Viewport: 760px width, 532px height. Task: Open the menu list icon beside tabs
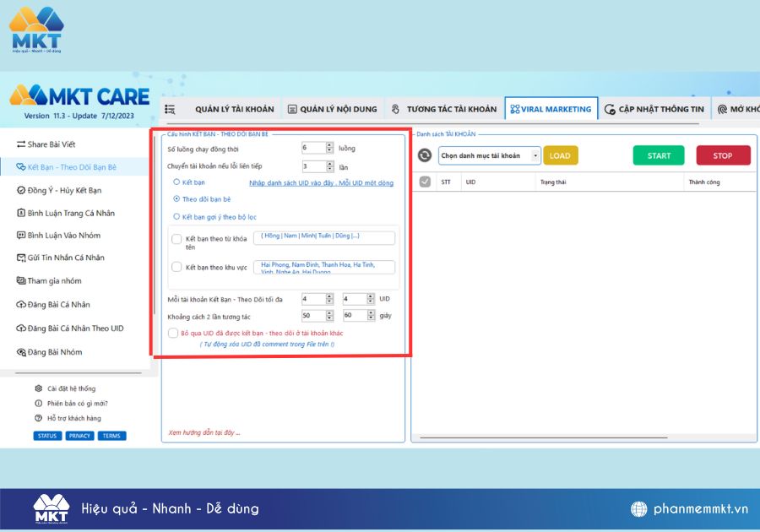pyautogui.click(x=170, y=110)
